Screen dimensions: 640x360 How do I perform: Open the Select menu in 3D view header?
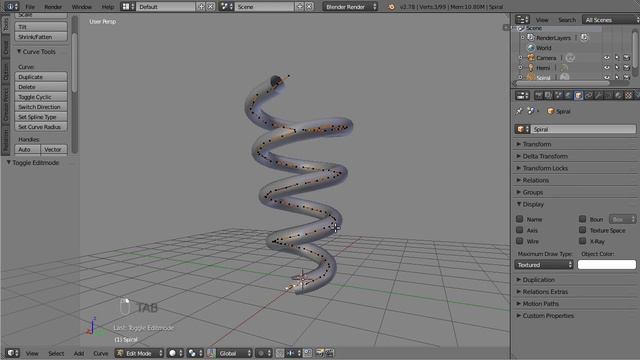[x=56, y=353]
